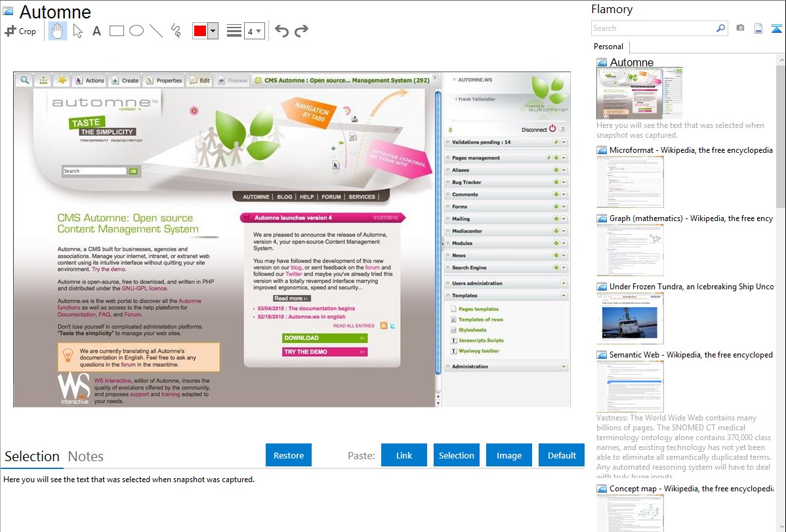
Task: Expand the Administration panel arrow
Action: 564,367
